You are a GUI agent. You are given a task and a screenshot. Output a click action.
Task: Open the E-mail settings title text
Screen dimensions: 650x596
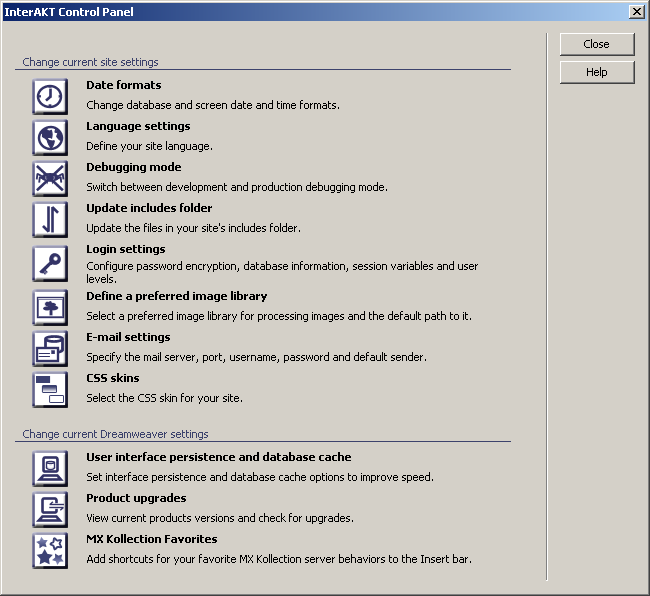point(128,338)
